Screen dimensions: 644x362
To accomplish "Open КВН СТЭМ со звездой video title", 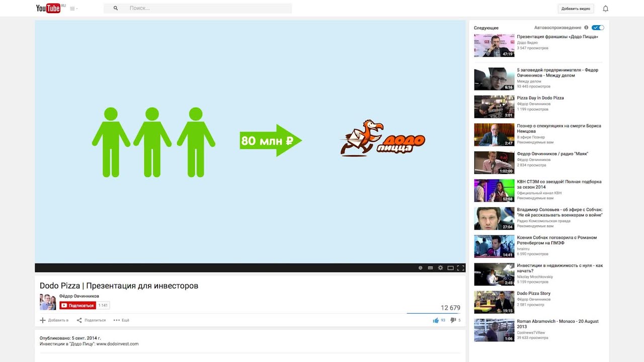I will coord(559,185).
